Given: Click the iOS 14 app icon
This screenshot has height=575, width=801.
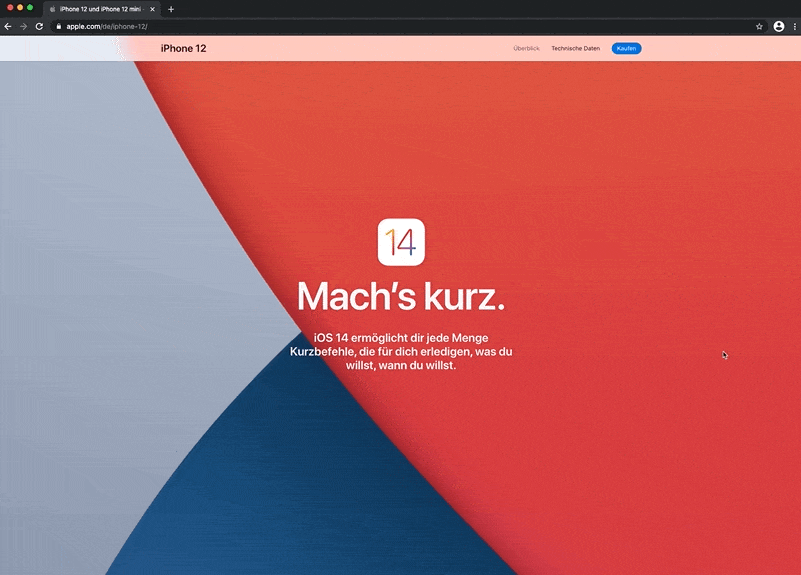Looking at the screenshot, I should pos(401,242).
